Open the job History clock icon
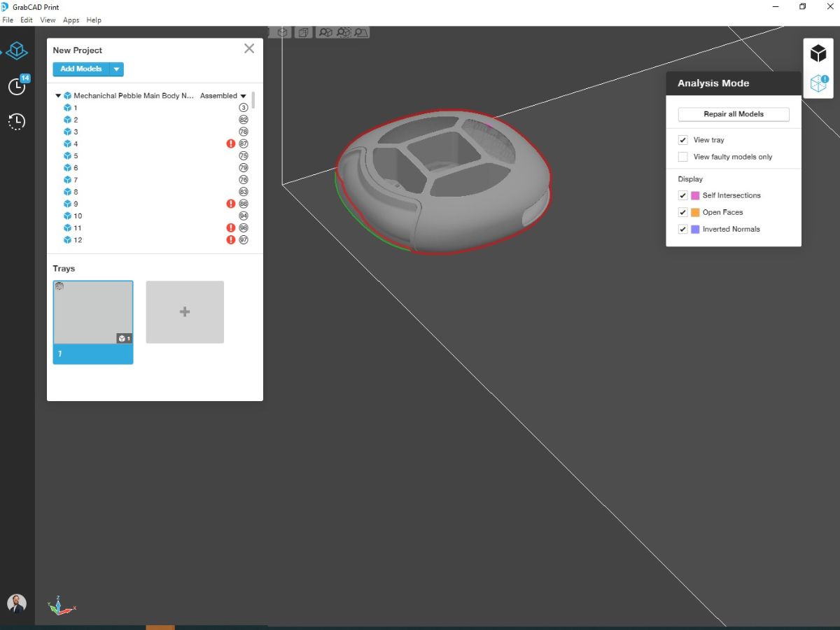This screenshot has height=630, width=840. coord(17,122)
